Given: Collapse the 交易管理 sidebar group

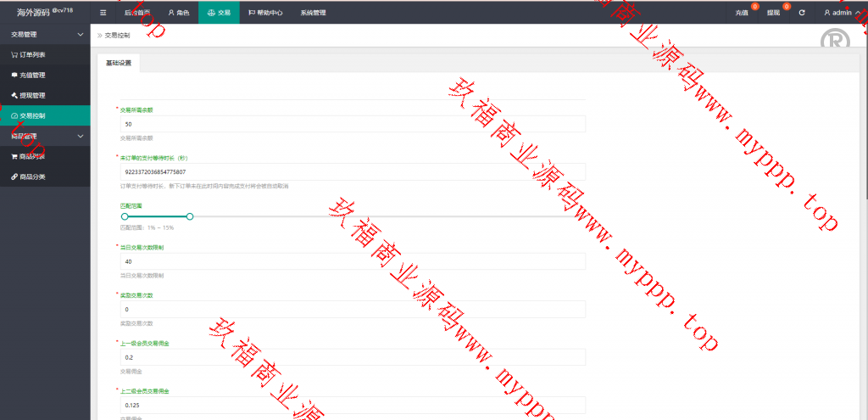Looking at the screenshot, I should (x=80, y=35).
